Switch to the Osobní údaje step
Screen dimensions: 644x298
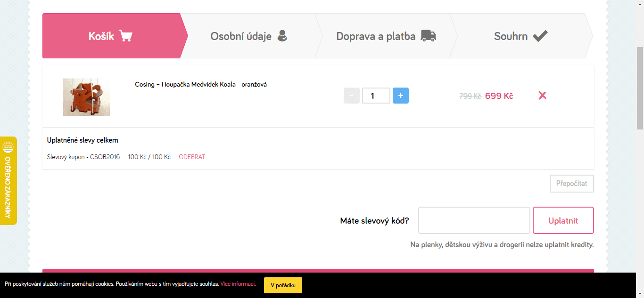coord(241,35)
